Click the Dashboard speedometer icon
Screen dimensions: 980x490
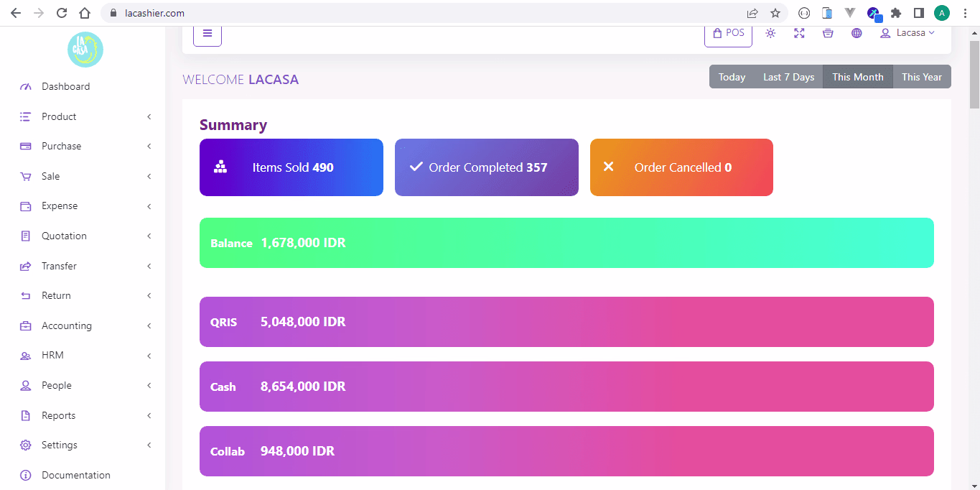[x=26, y=87]
